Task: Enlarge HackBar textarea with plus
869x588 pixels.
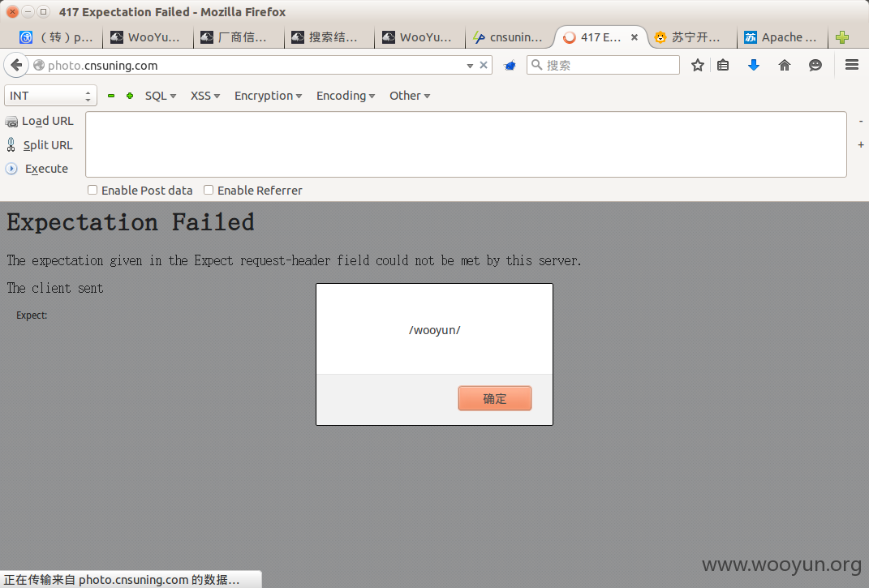Action: pos(861,144)
